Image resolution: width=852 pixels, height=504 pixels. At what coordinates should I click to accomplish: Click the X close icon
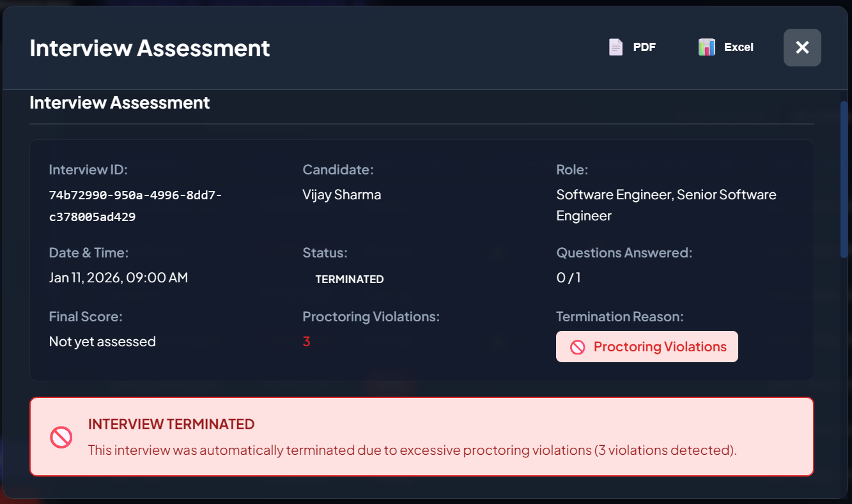802,47
